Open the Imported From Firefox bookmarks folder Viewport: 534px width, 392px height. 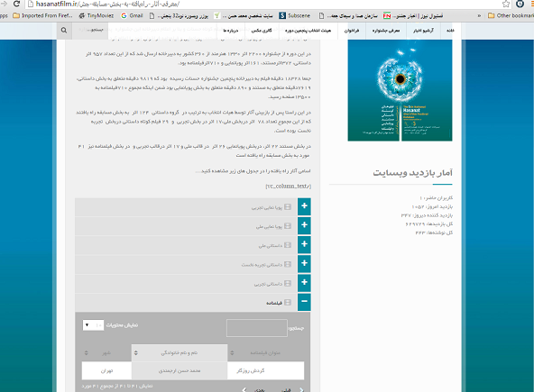[x=43, y=15]
